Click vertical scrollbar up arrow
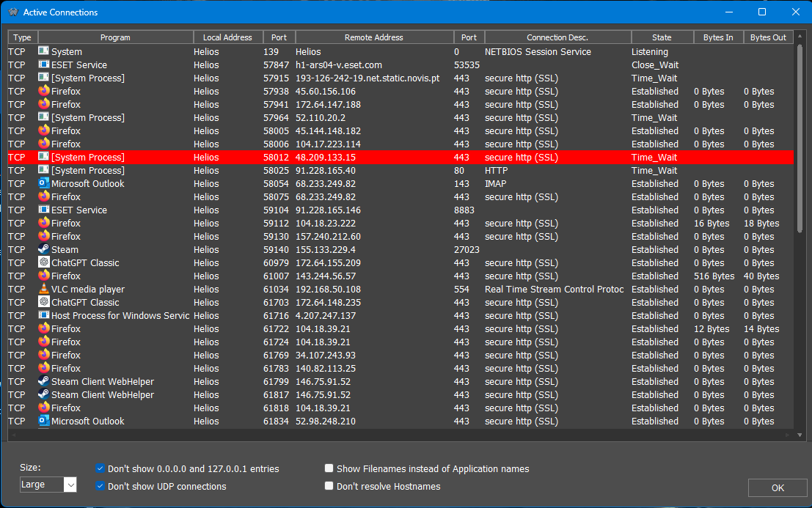Image resolution: width=812 pixels, height=508 pixels. [x=800, y=36]
